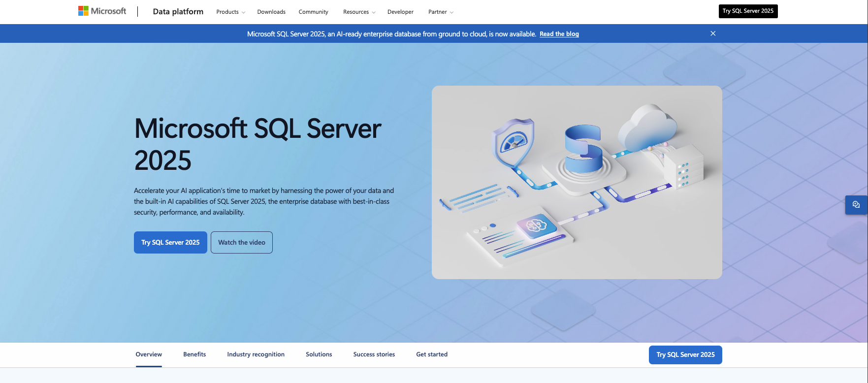
Task: Open the Solutions section tab
Action: (x=319, y=354)
